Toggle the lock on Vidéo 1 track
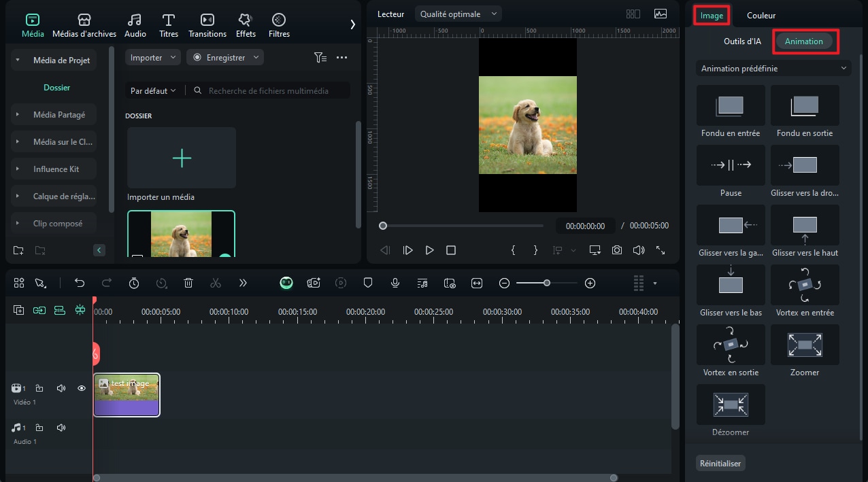 coord(39,388)
